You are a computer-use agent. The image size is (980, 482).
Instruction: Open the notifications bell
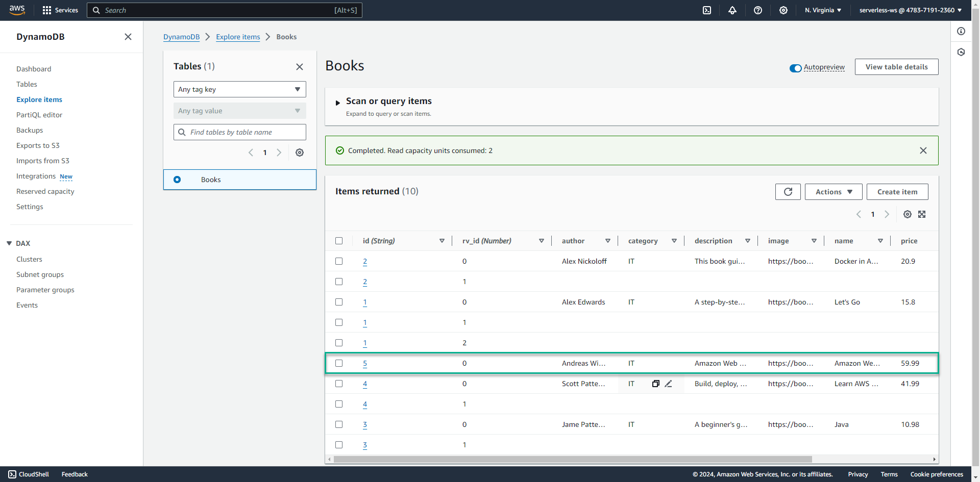click(x=732, y=10)
